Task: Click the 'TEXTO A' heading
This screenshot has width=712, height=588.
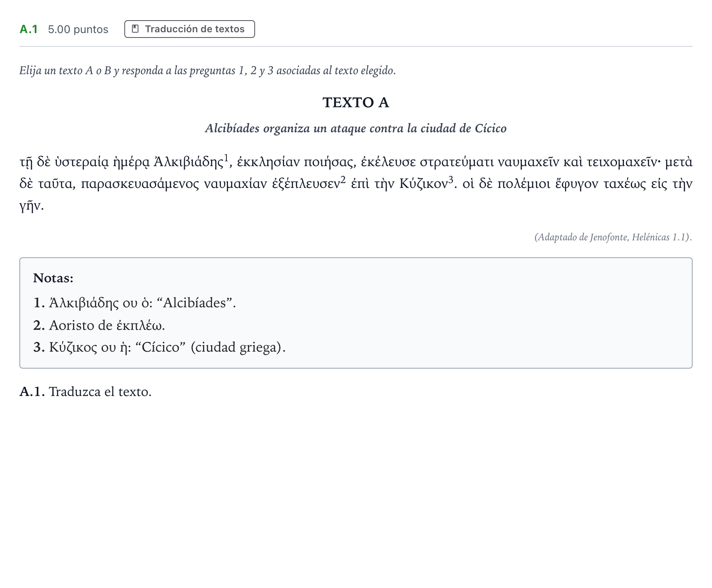Action: pyautogui.click(x=356, y=102)
